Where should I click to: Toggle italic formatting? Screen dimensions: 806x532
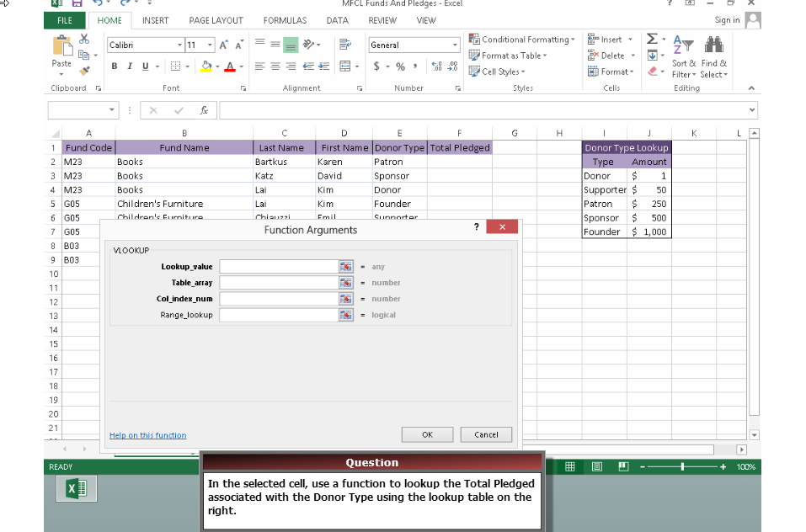(129, 66)
